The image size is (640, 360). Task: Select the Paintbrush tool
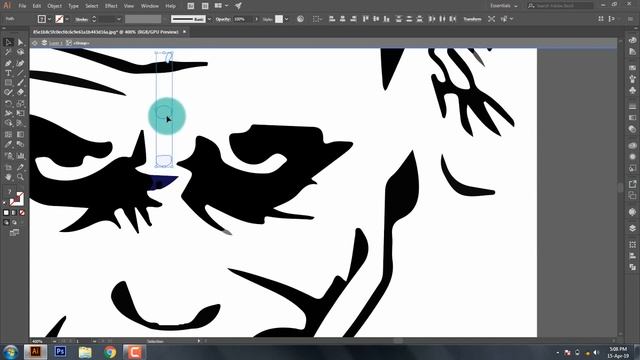[20, 83]
